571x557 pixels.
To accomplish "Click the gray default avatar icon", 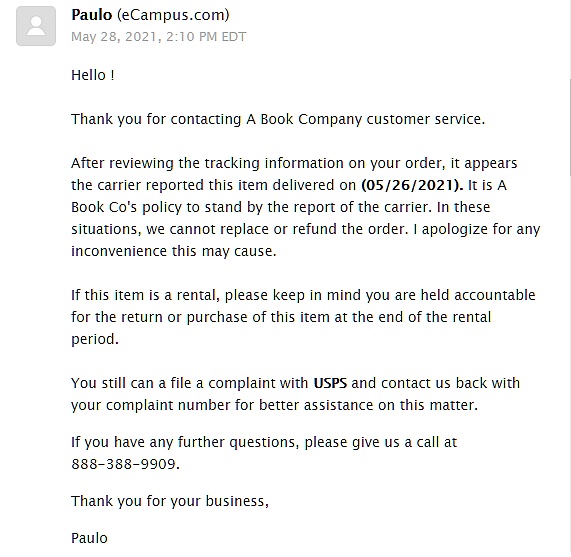I will pyautogui.click(x=36, y=26).
